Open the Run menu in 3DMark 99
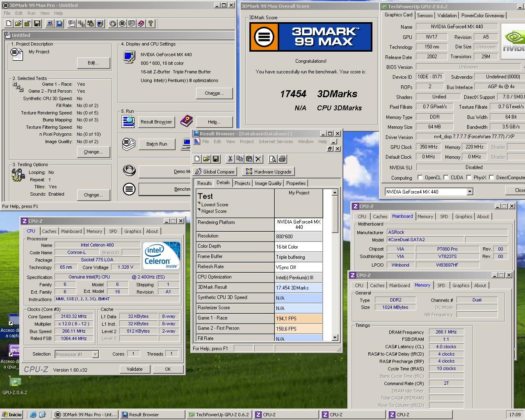The height and width of the screenshot is (420, 525). tap(31, 13)
